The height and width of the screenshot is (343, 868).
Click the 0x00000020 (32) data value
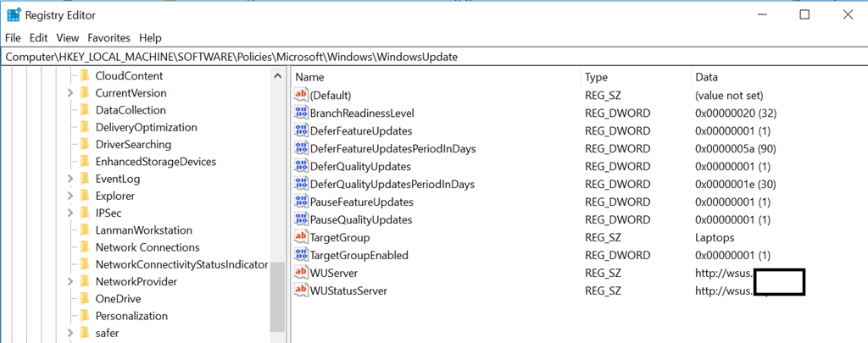(736, 113)
